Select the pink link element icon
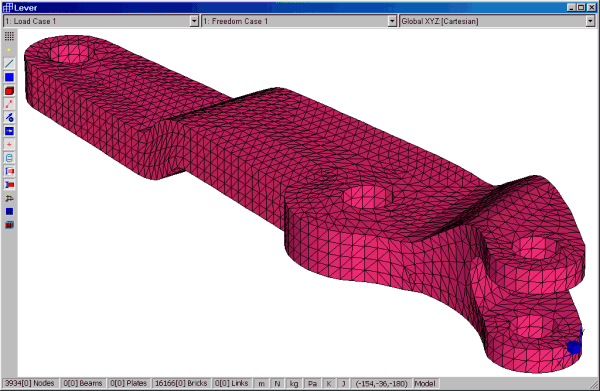Viewport: 600px width, 391px height. pos(9,104)
